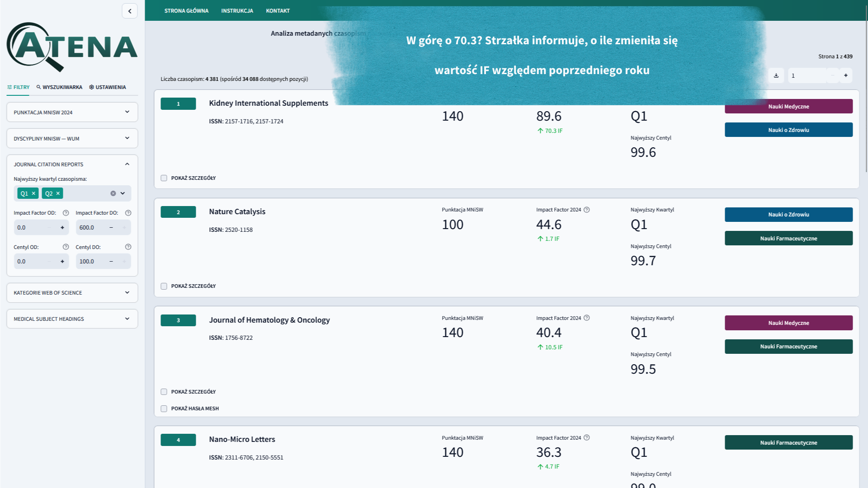
Task: Open the WYSZUKIWARKA tab
Action: click(x=59, y=87)
